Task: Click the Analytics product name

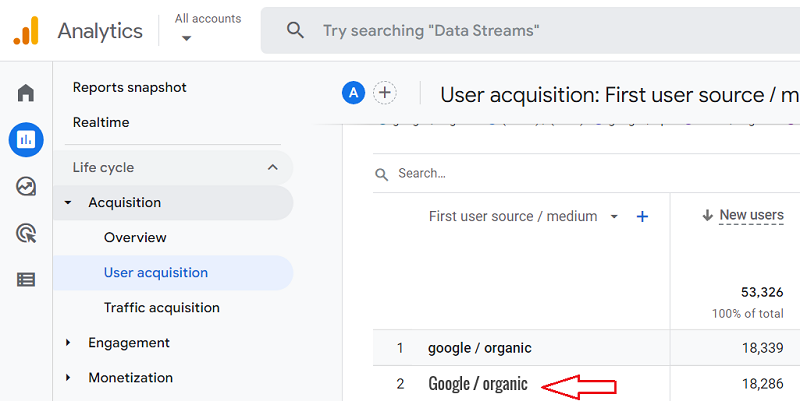Action: (x=100, y=31)
